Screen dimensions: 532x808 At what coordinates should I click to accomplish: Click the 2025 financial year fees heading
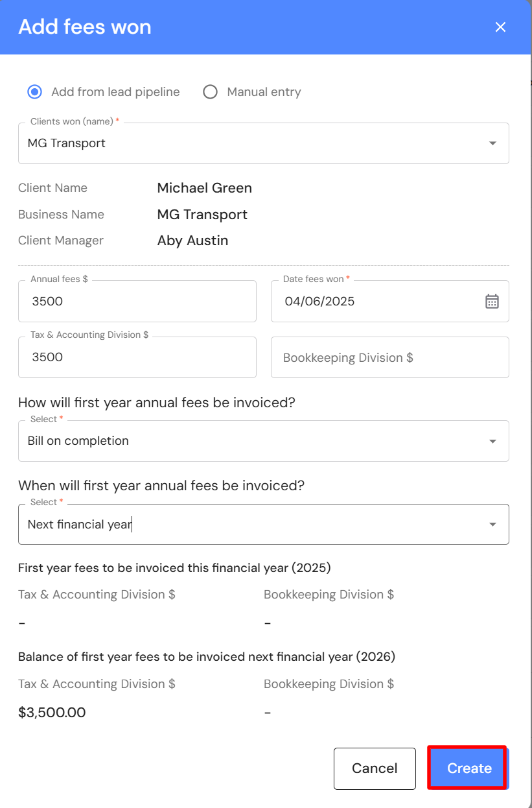(174, 568)
